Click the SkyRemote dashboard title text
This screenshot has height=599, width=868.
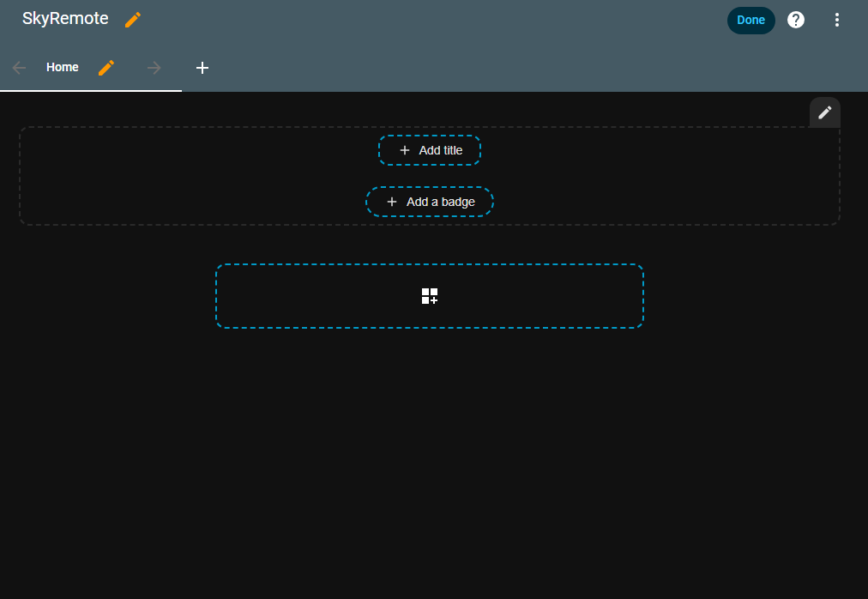65,19
